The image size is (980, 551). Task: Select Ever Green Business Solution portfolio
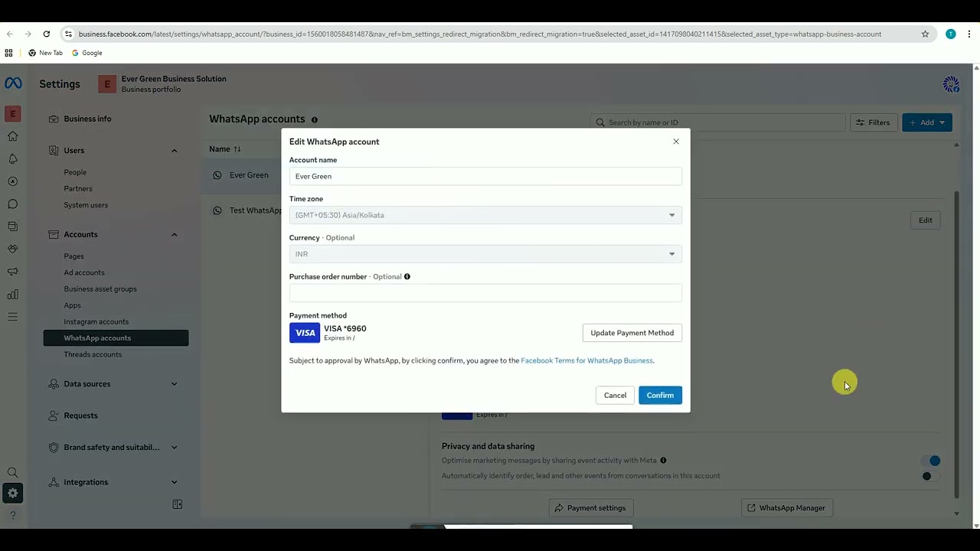click(x=162, y=84)
